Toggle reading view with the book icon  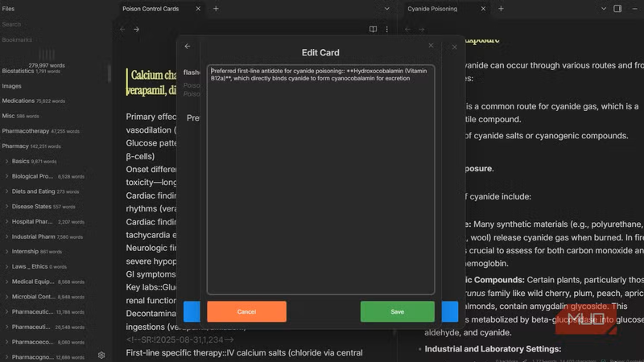(x=373, y=29)
